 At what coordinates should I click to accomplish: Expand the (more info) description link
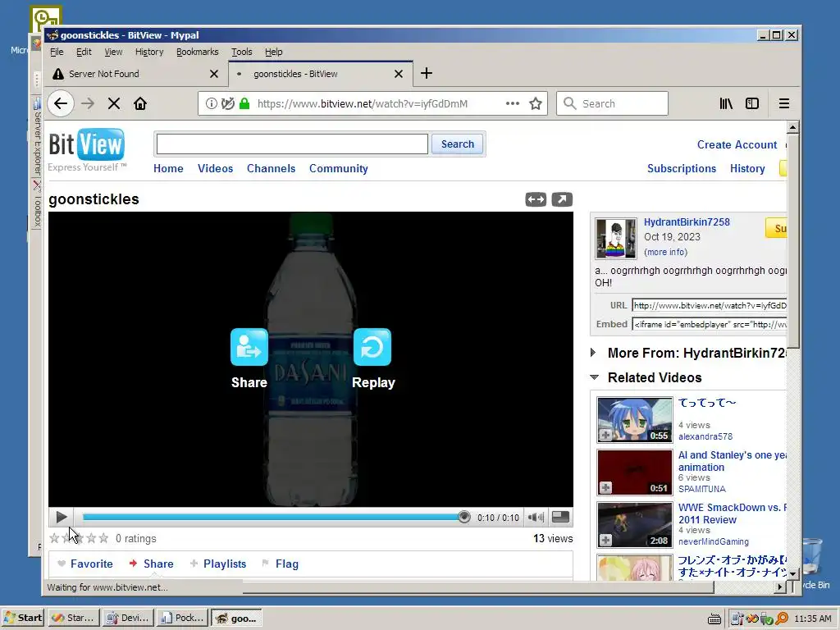pyautogui.click(x=665, y=252)
